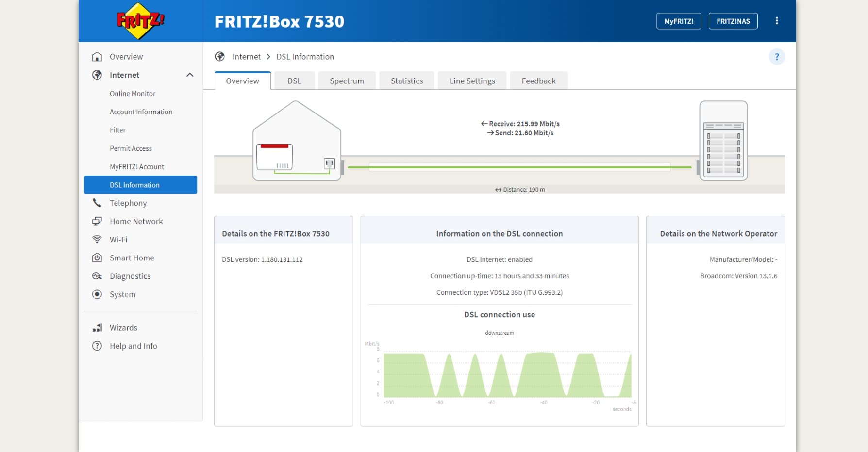Click the Wi-Fi signal icon
868x452 pixels.
point(97,240)
